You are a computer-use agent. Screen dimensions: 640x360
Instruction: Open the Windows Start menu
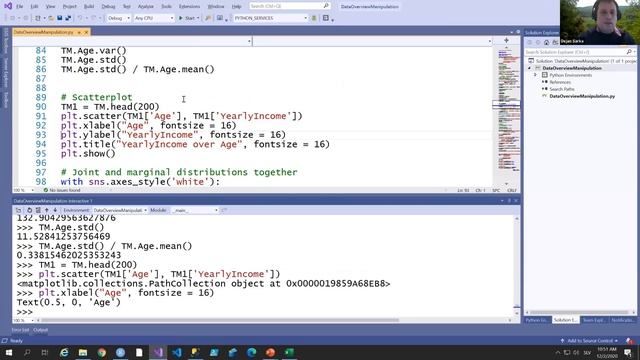pyautogui.click(x=9, y=352)
